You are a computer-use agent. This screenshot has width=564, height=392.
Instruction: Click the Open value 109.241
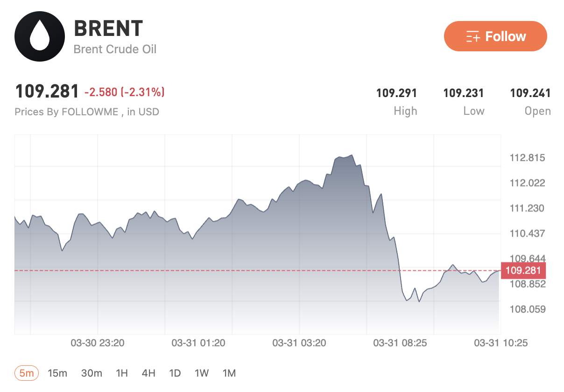[x=530, y=93]
